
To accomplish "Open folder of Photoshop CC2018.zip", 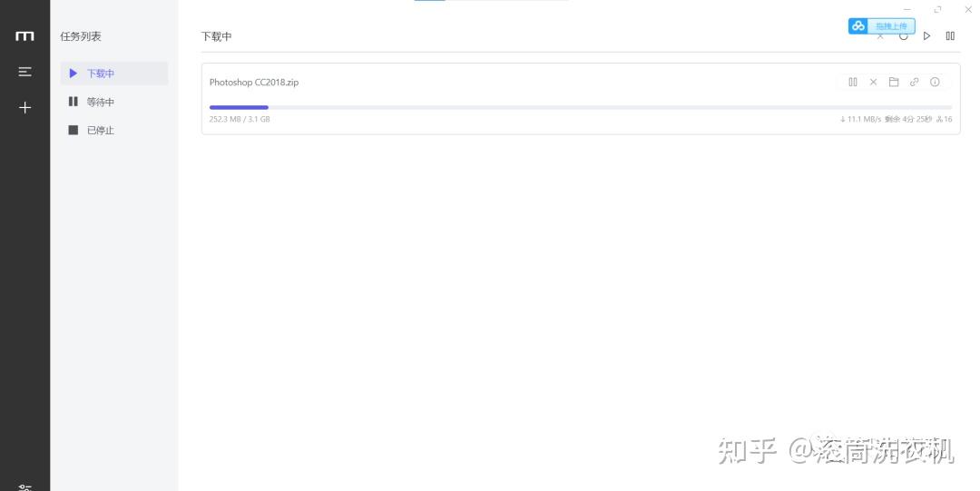I will tap(894, 82).
